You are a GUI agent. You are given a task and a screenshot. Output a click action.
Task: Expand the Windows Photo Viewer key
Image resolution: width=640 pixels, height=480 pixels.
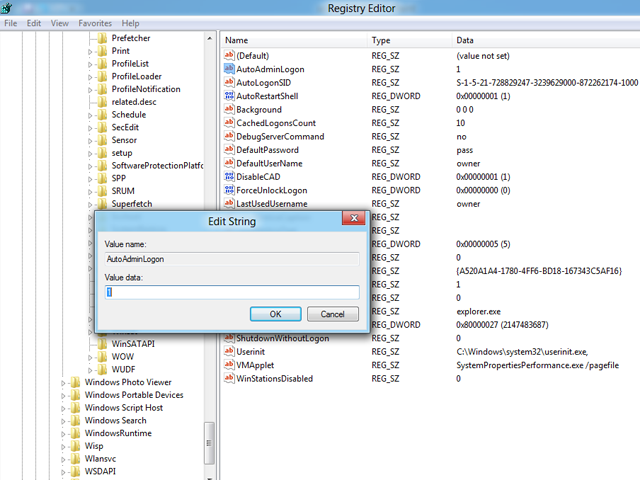coord(63,382)
